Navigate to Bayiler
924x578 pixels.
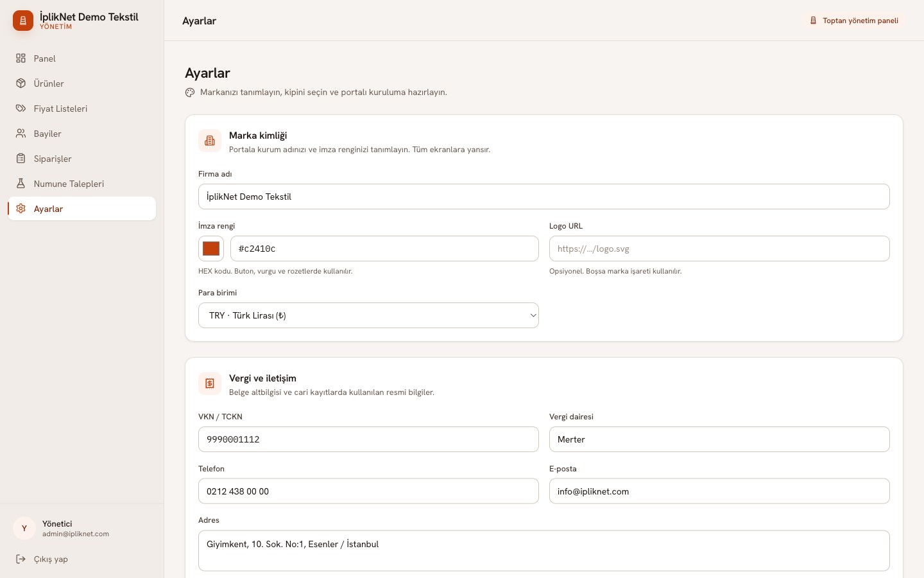(82, 134)
